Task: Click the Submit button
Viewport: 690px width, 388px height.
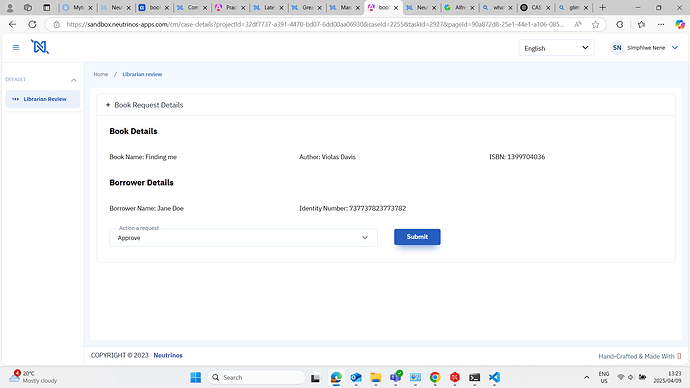Action: pyautogui.click(x=417, y=237)
